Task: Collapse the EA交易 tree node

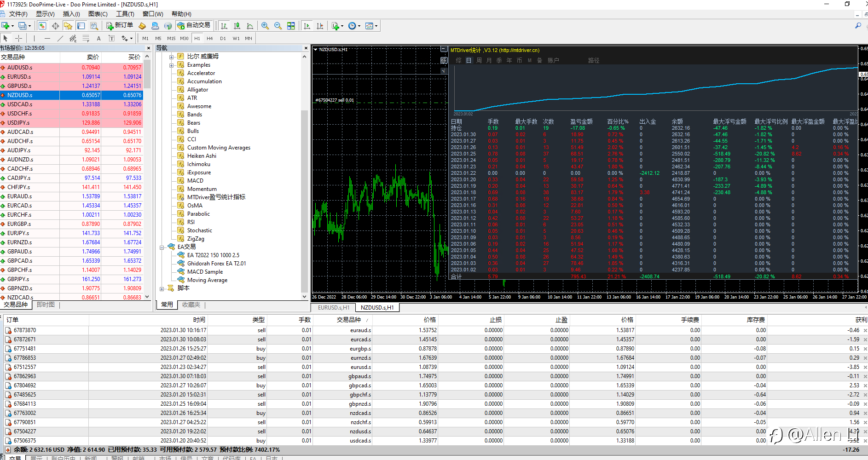Action: click(162, 247)
